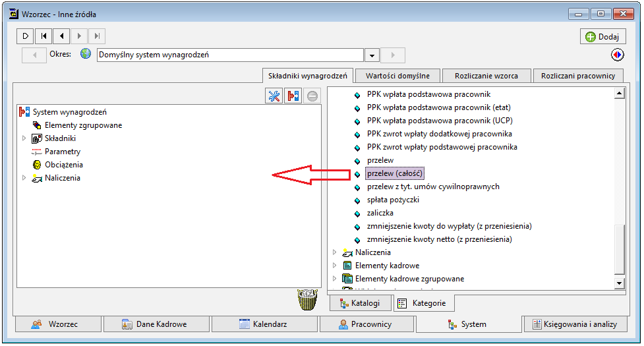This screenshot has width=644, height=346.
Task: Click Elementy zgrupowane icon
Action: (37, 125)
